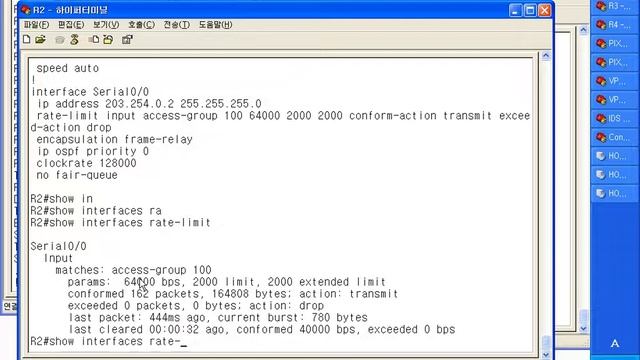
Task: Click the R2 window title bar text
Action: coord(70,9)
